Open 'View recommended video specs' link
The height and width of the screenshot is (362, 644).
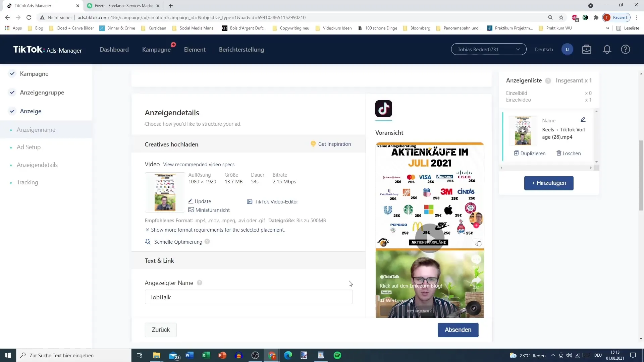coord(199,165)
